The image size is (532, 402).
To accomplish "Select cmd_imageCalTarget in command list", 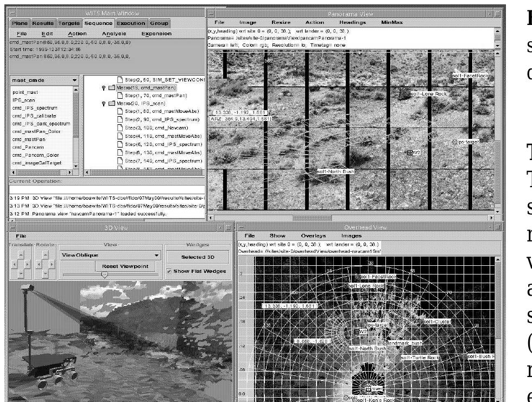I will click(37, 163).
